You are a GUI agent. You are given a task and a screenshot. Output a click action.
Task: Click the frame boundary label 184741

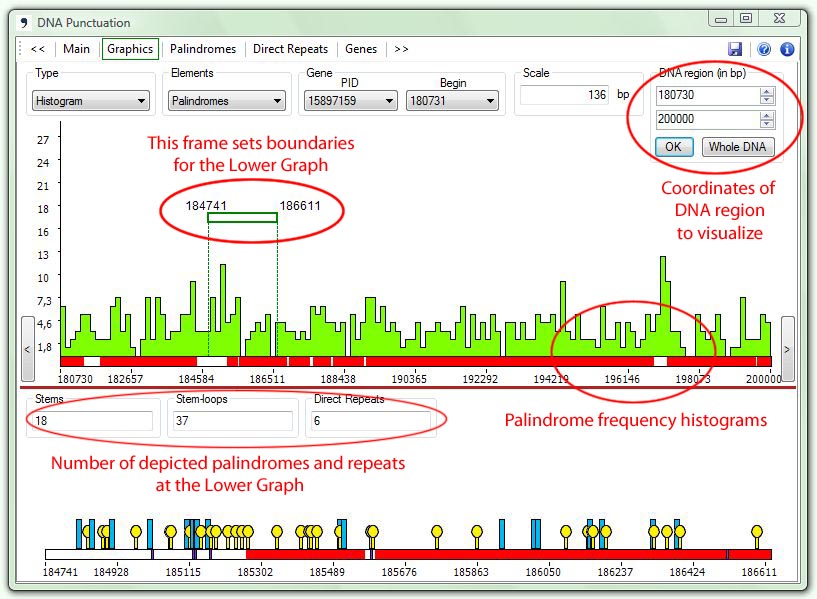point(206,206)
